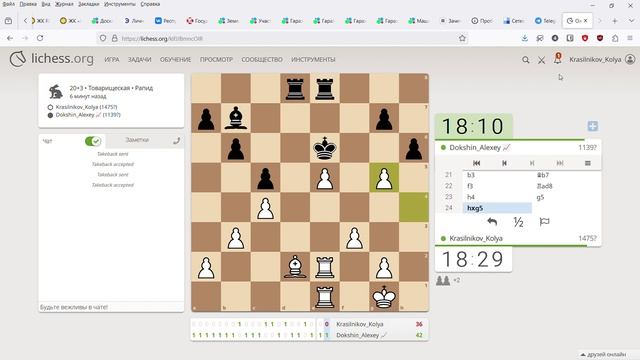Jump to first move in move list
Screen dimensions: 640x360
(476, 163)
